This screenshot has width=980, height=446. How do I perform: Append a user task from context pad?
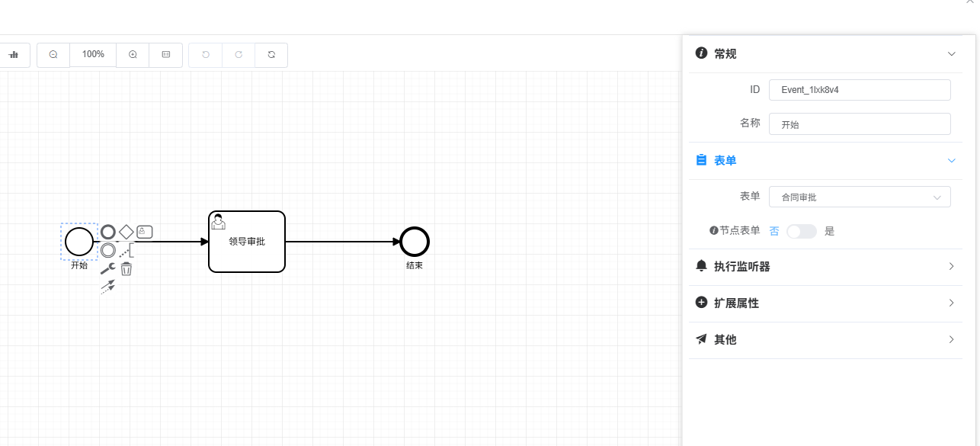145,232
